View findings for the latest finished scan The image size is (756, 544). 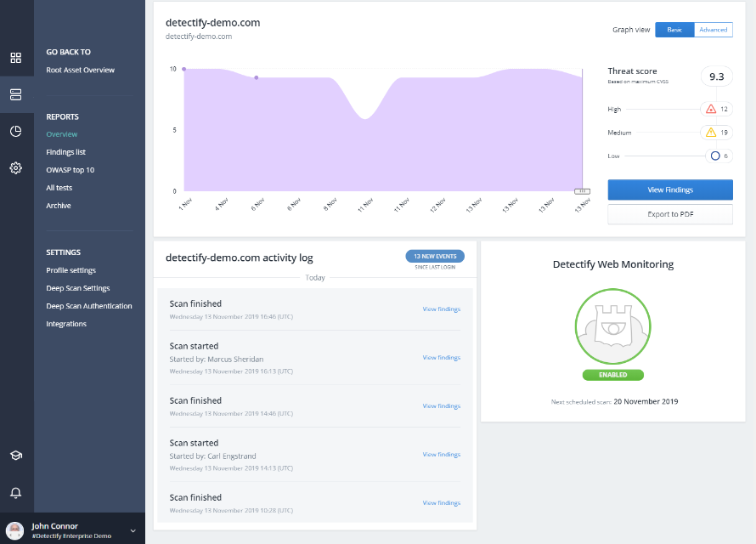tap(441, 309)
